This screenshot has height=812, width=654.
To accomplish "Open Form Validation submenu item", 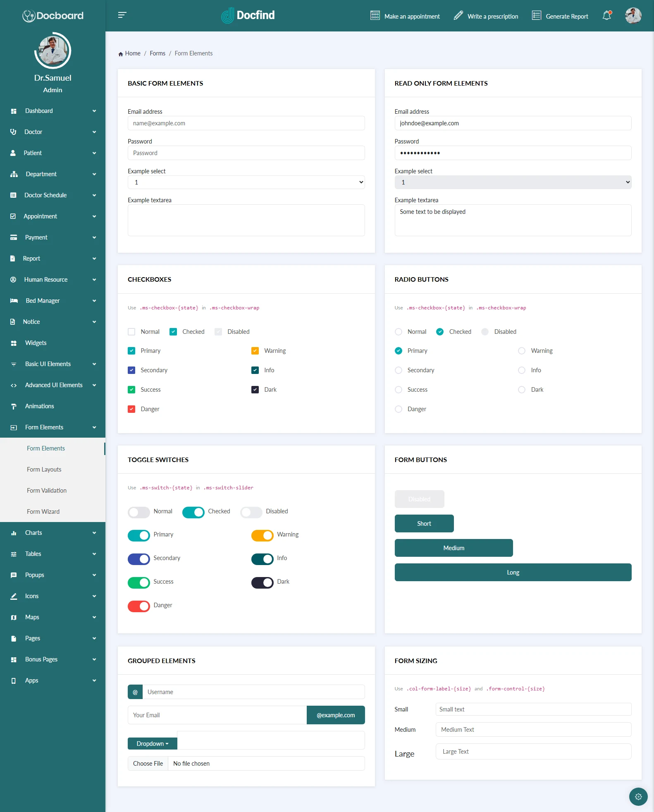I will (x=47, y=491).
